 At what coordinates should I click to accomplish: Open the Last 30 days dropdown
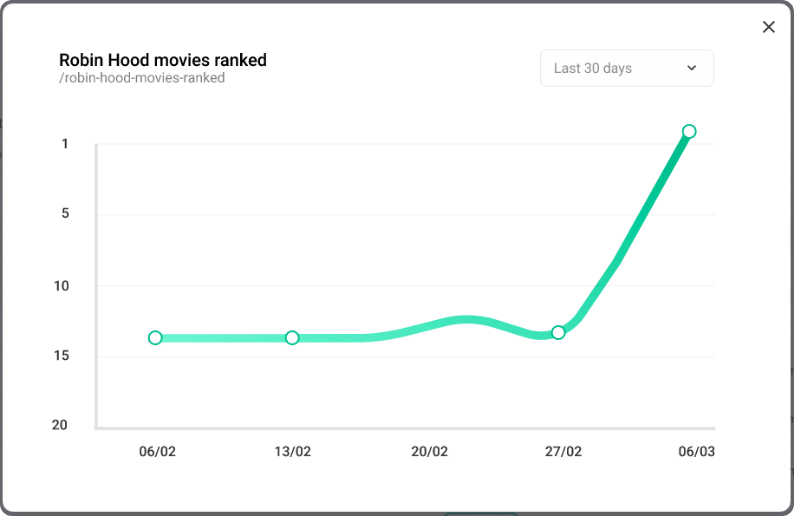[626, 68]
